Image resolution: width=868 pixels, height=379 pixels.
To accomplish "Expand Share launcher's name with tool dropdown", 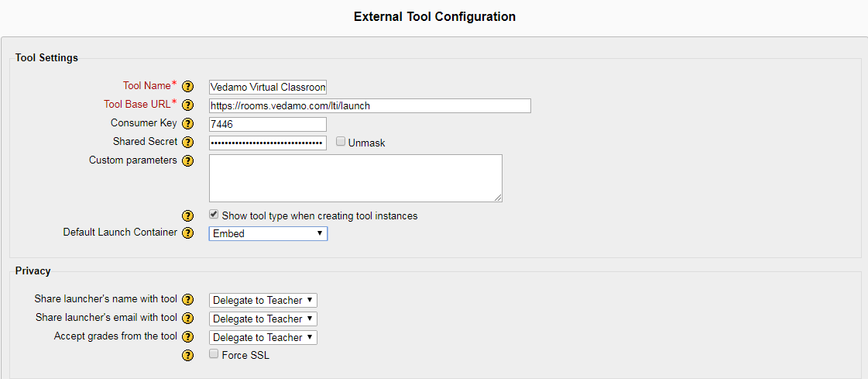I will (x=263, y=300).
